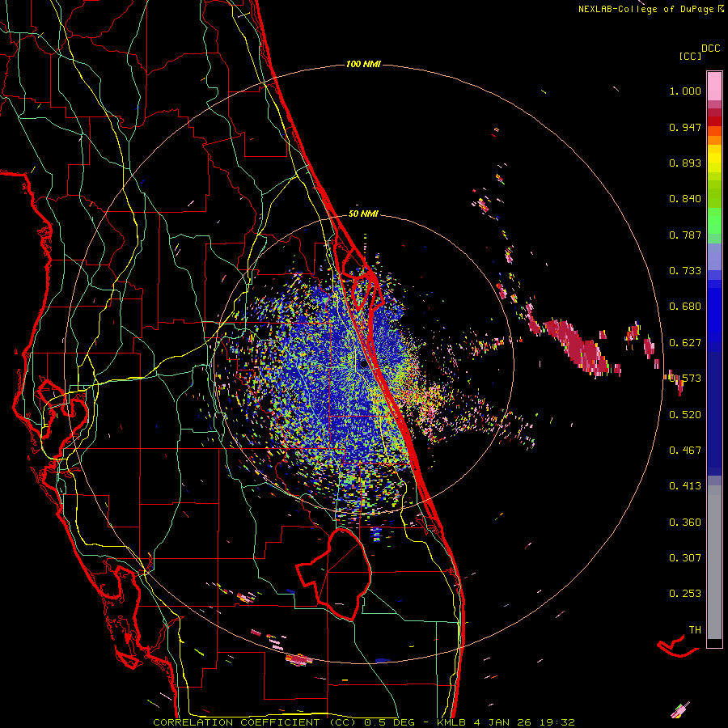The height and width of the screenshot is (728, 728).
Task: Click the 50 NMI range ring label
Action: coord(363,214)
